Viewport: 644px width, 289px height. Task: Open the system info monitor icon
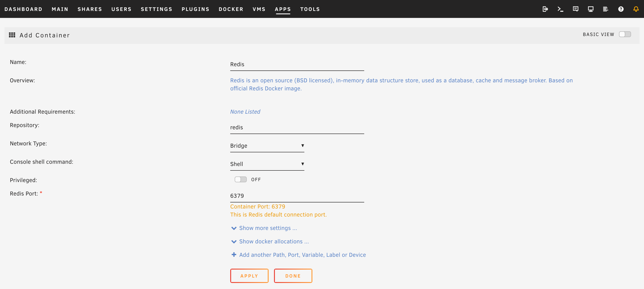[x=591, y=9]
